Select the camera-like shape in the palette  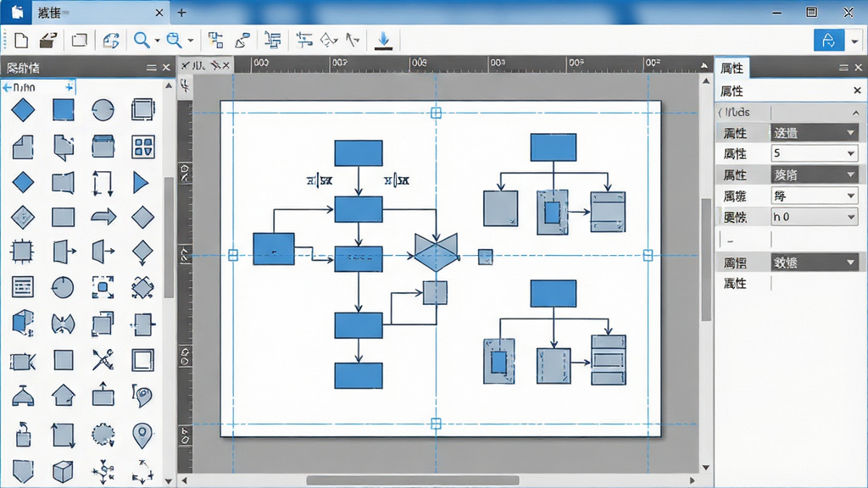click(23, 363)
